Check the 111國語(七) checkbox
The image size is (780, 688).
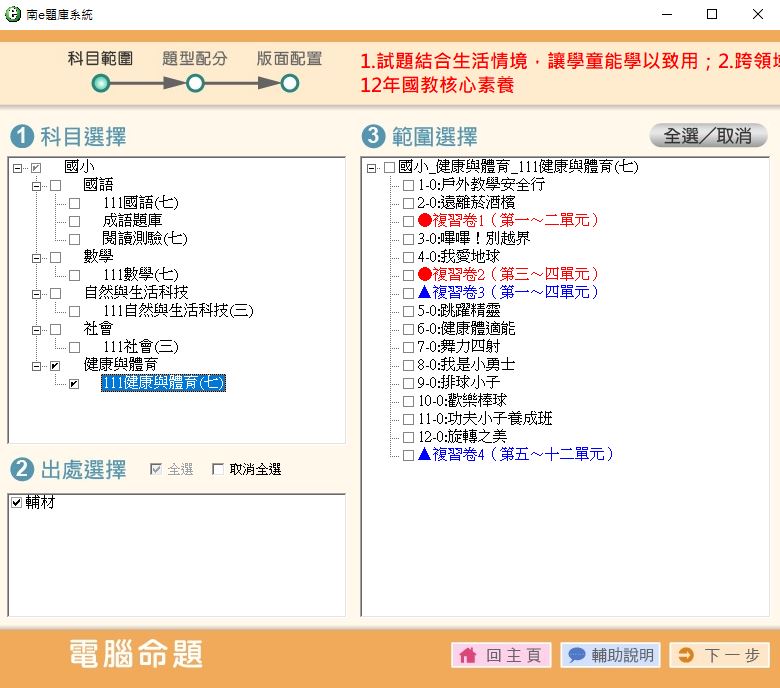click(74, 203)
